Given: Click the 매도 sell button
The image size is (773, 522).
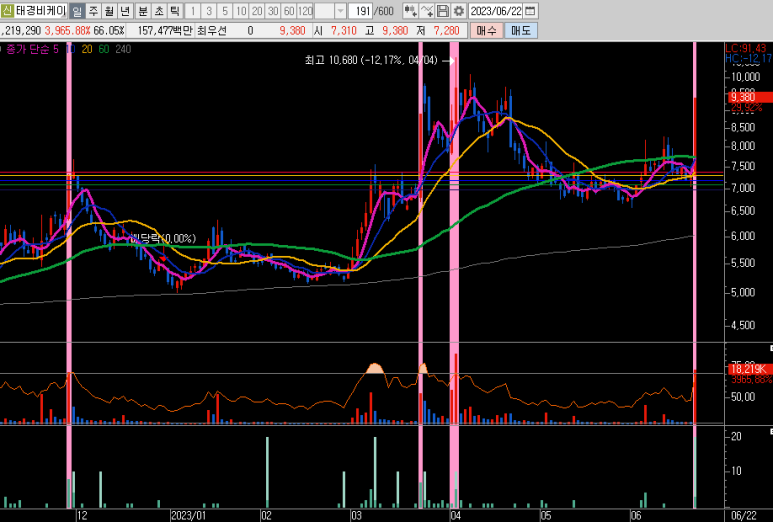Looking at the screenshot, I should coord(521,31).
